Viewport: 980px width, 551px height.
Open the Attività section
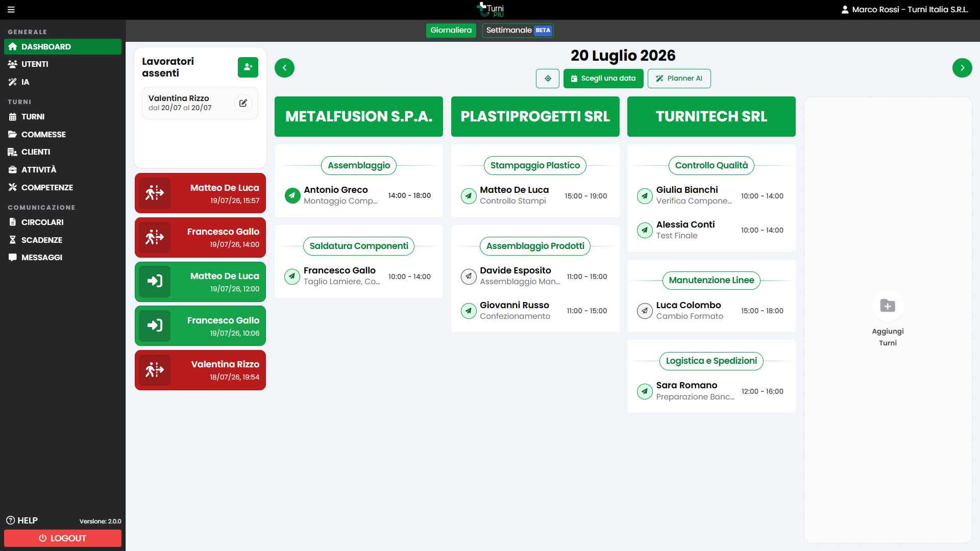click(x=63, y=170)
